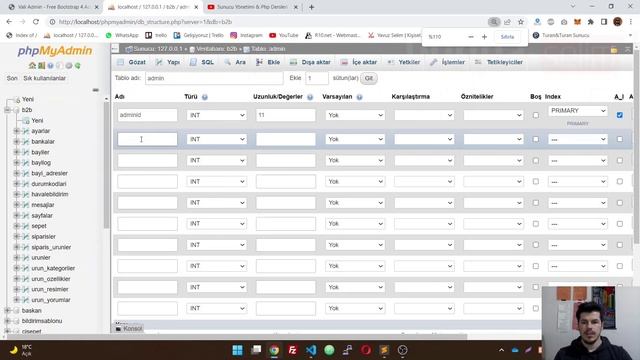Collapse the b2b database tree node

coord(7,110)
